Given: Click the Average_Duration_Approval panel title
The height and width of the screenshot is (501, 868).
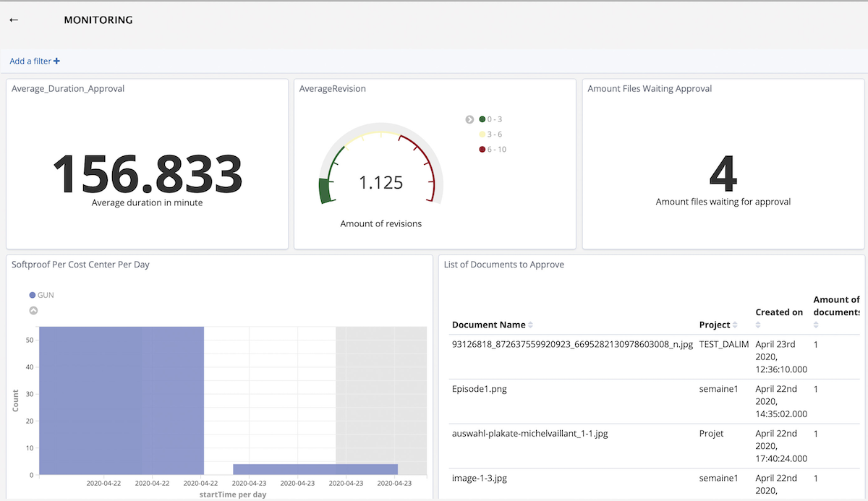Looking at the screenshot, I should (x=68, y=89).
